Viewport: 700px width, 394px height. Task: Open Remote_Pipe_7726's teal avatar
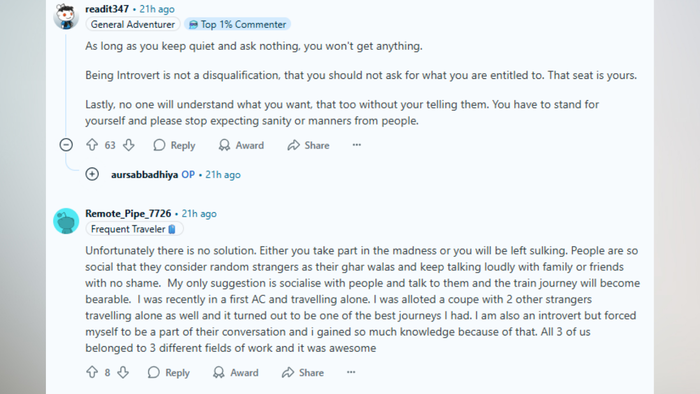click(66, 221)
